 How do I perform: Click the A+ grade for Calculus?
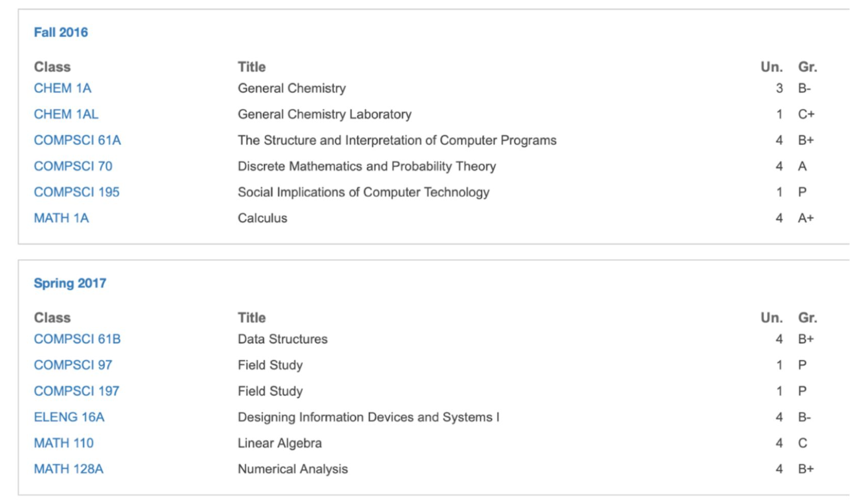pos(806,218)
